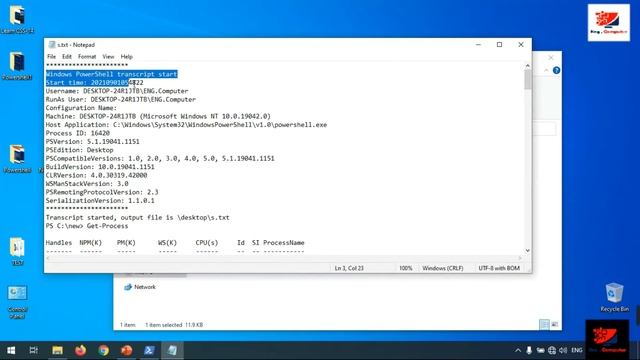Screen dimensions: 640x360
Task: Click the 'PSVersion: 5.1.19041.1151' line
Action: (93, 142)
